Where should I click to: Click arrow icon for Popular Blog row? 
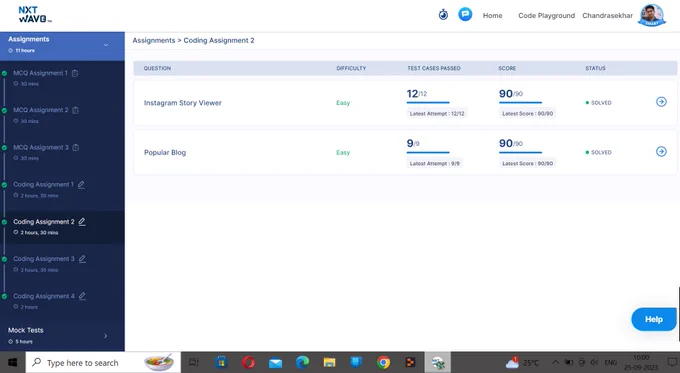pyautogui.click(x=661, y=151)
